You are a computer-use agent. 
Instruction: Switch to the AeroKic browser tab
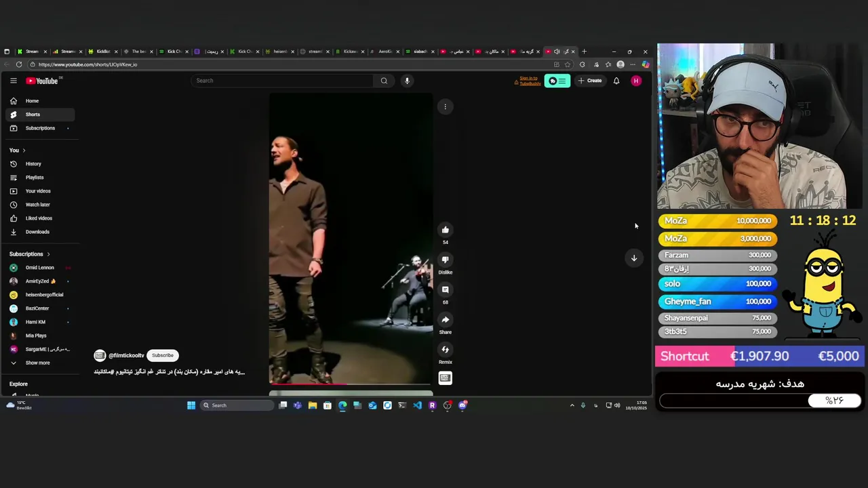(384, 52)
